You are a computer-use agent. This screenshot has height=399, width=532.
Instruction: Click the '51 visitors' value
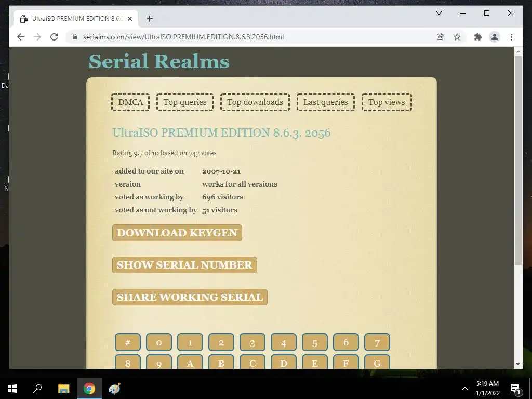220,210
